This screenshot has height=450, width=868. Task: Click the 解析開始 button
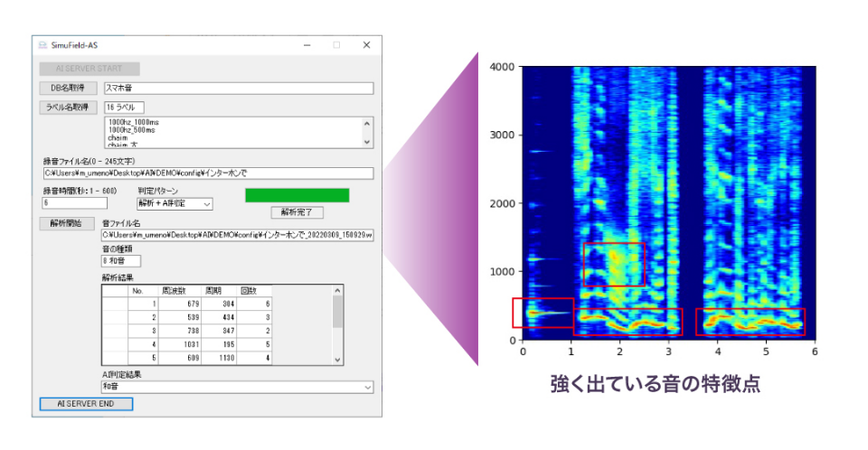pyautogui.click(x=66, y=223)
